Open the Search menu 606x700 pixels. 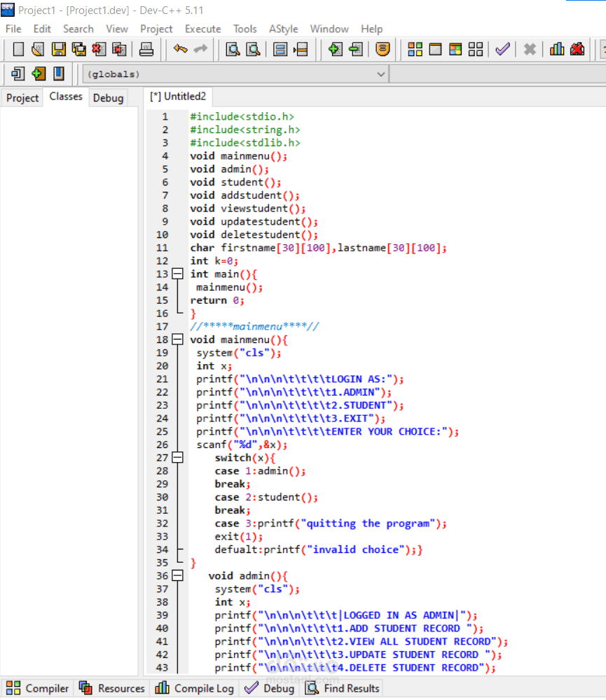pos(78,29)
